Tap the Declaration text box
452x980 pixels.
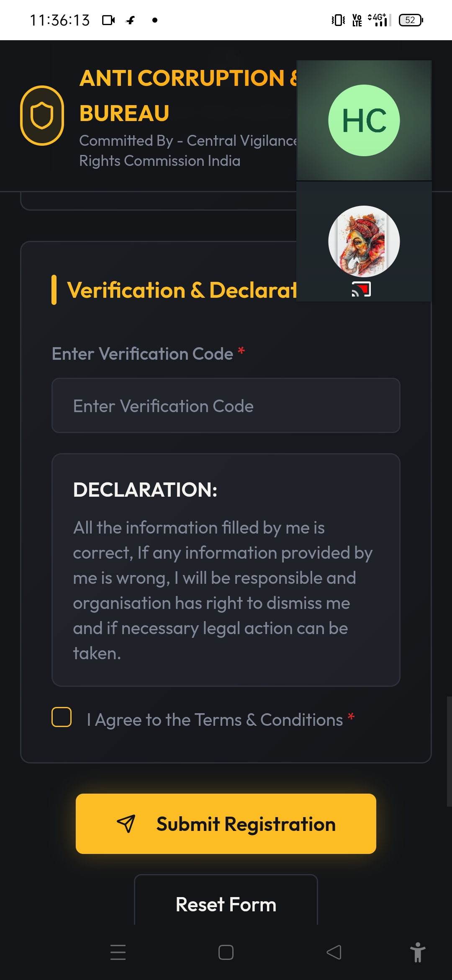click(226, 570)
